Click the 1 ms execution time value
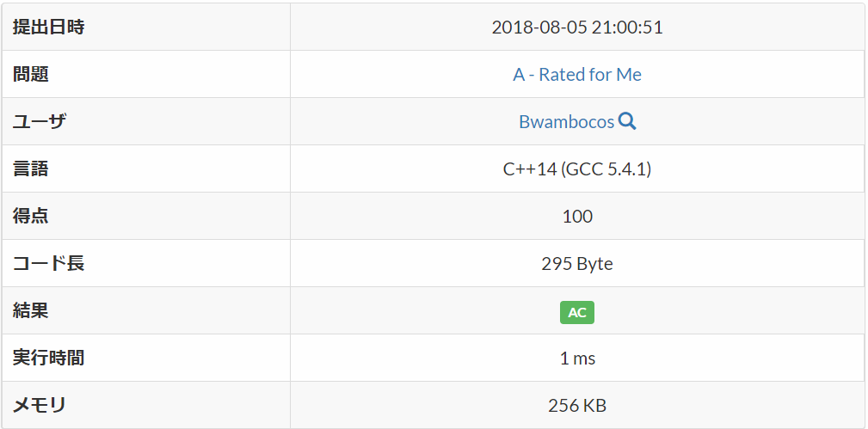The image size is (868, 429). pos(577,359)
